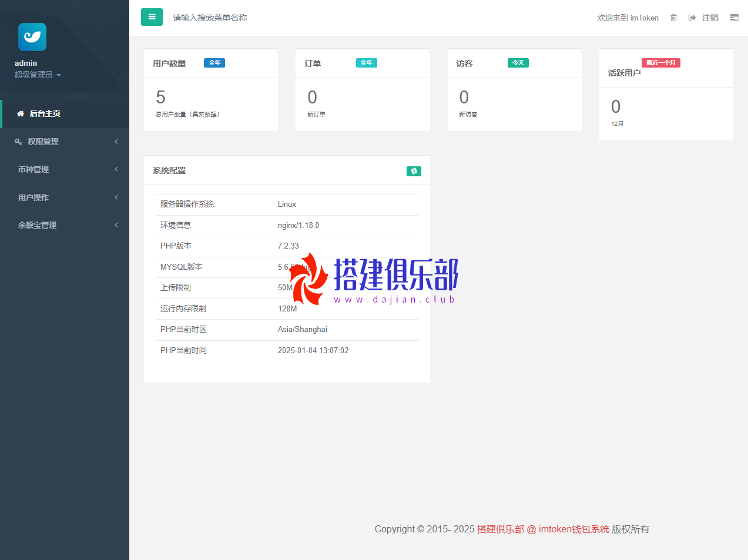Screen dimensions: 748x560
Task: Click key icon beside 权限管理
Action: 18,142
